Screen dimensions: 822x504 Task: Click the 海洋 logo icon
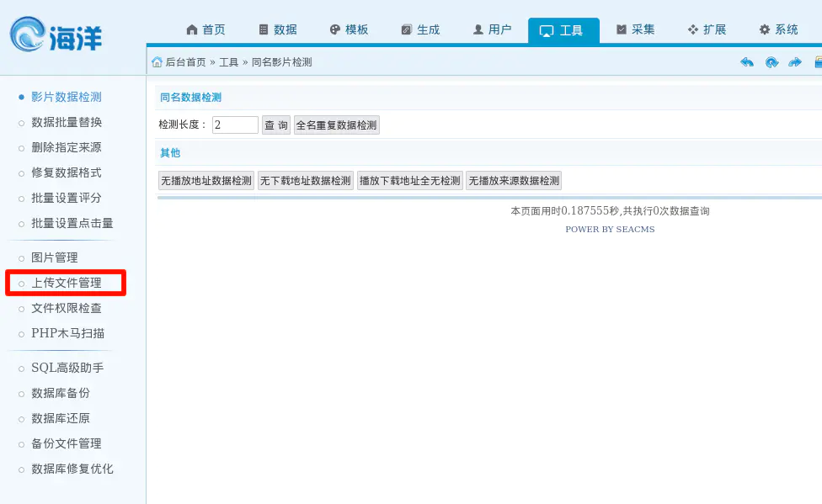pos(29,35)
